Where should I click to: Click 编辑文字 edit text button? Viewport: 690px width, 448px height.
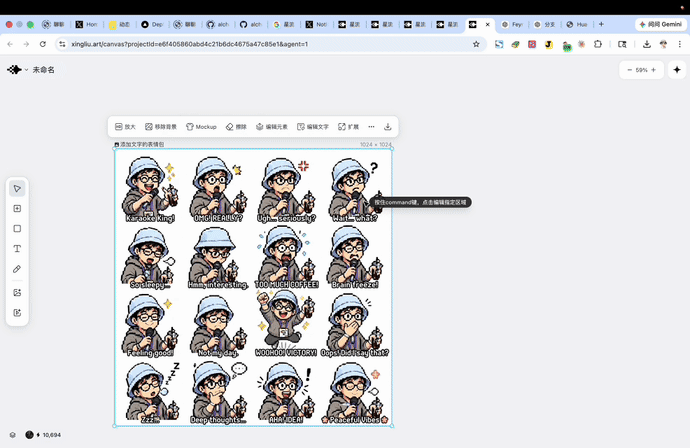(312, 127)
